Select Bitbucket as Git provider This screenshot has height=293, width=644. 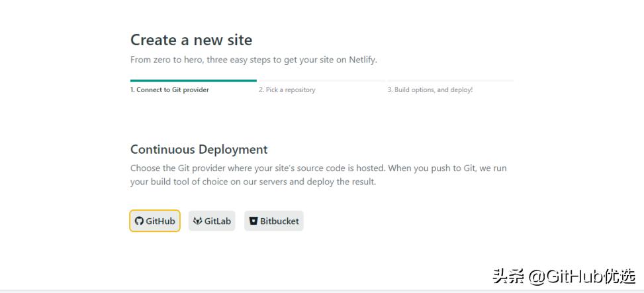pyautogui.click(x=274, y=221)
